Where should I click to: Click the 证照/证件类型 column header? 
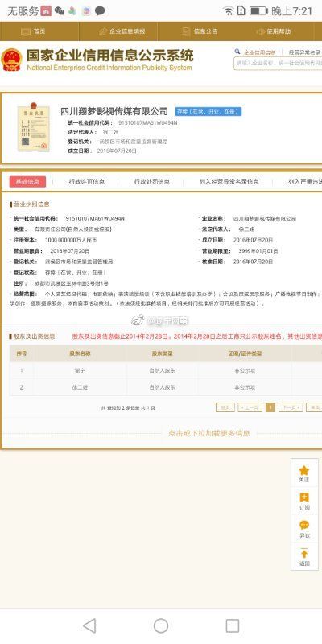(245, 353)
